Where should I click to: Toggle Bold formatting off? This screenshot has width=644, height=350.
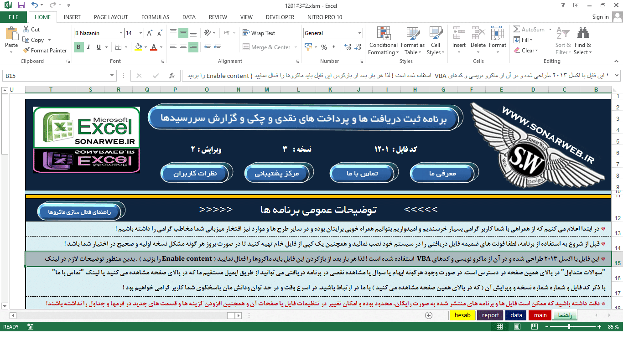pos(78,47)
